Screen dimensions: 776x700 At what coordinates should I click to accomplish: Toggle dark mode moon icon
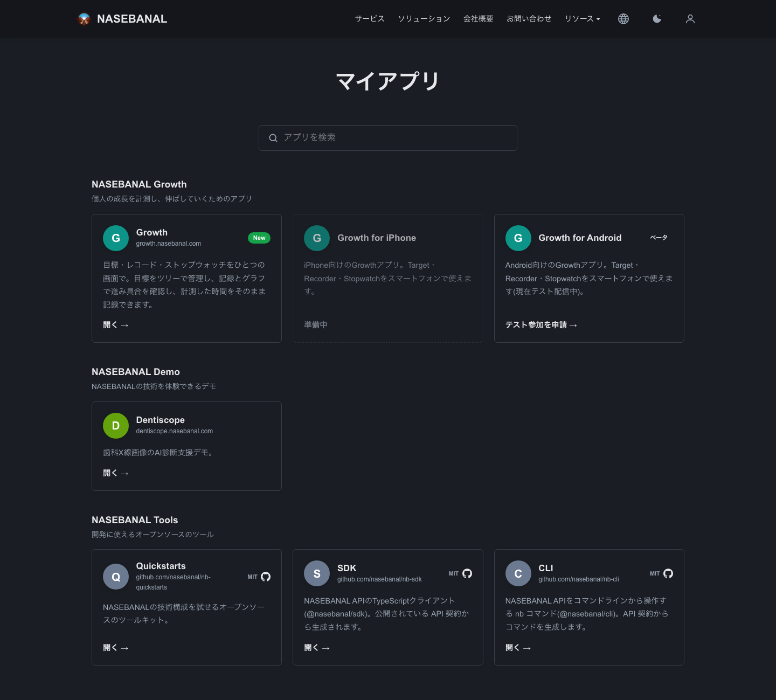[657, 19]
